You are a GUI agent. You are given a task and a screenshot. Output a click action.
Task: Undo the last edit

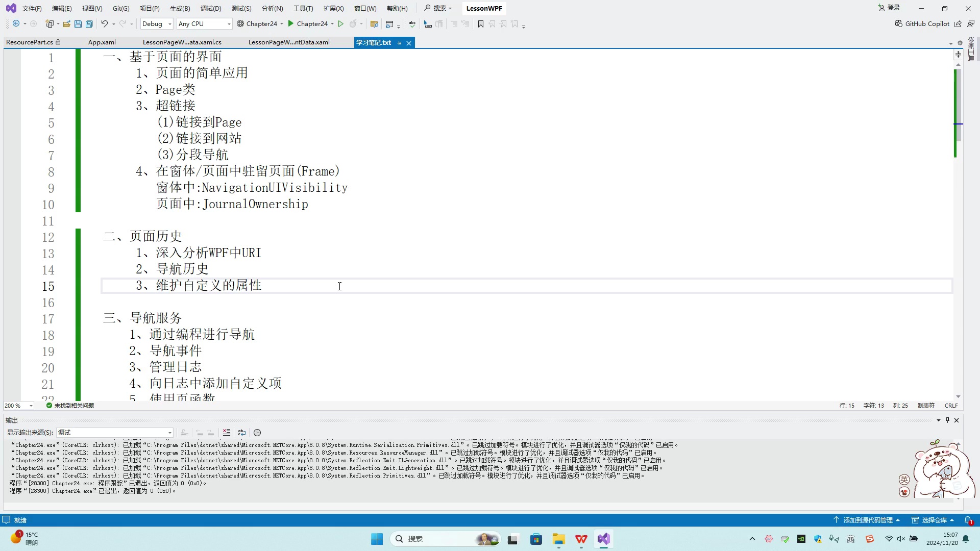tap(104, 23)
